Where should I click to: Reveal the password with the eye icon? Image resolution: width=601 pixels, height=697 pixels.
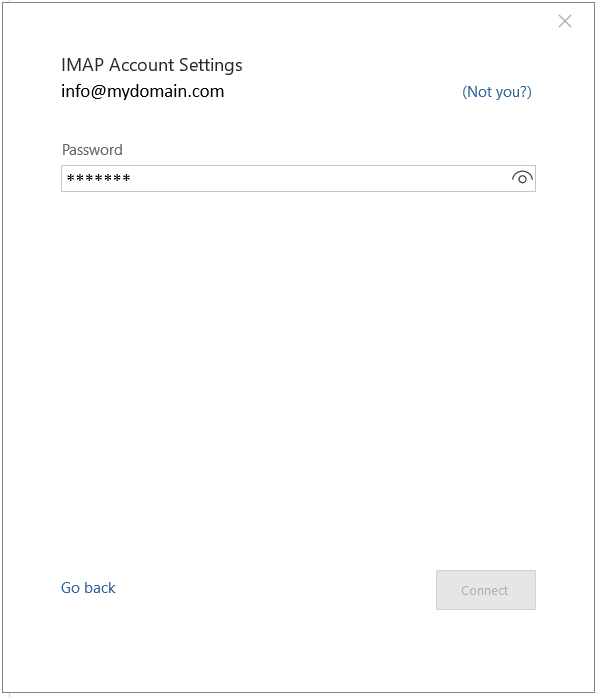point(522,179)
